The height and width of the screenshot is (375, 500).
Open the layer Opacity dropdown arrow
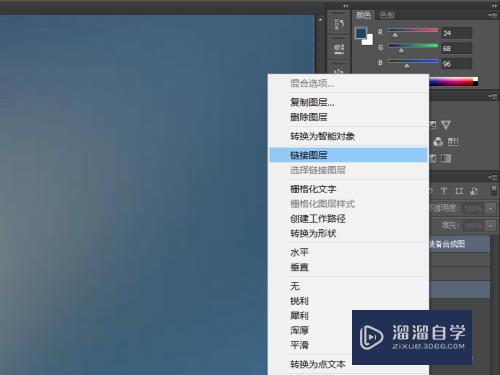[490, 209]
